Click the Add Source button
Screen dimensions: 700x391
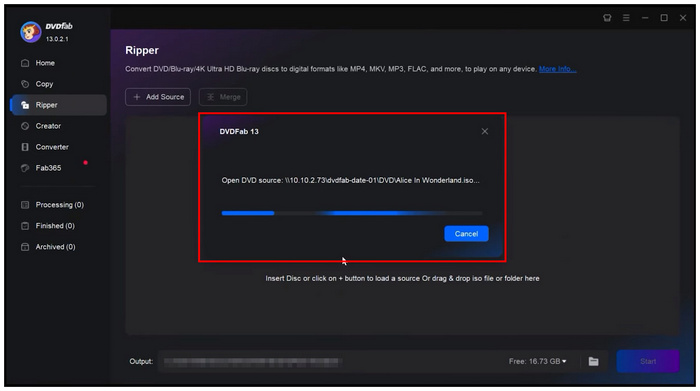coord(158,97)
